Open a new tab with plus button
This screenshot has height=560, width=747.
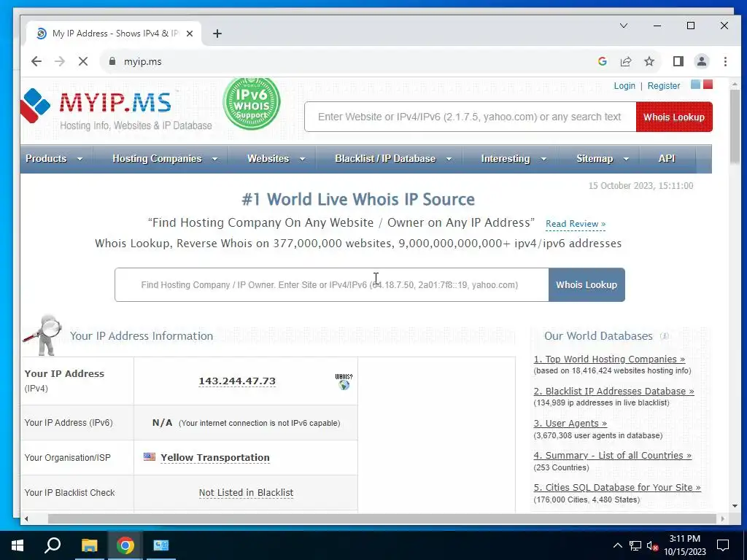click(217, 34)
